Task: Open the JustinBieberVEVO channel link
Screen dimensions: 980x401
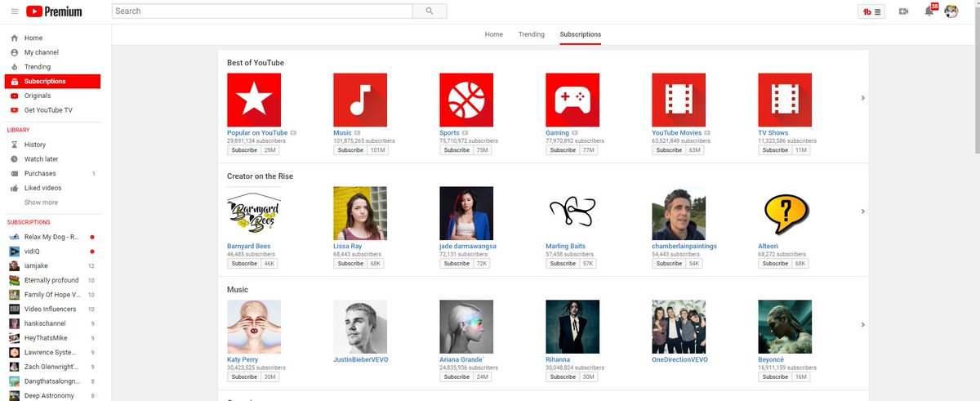Action: pyautogui.click(x=362, y=359)
